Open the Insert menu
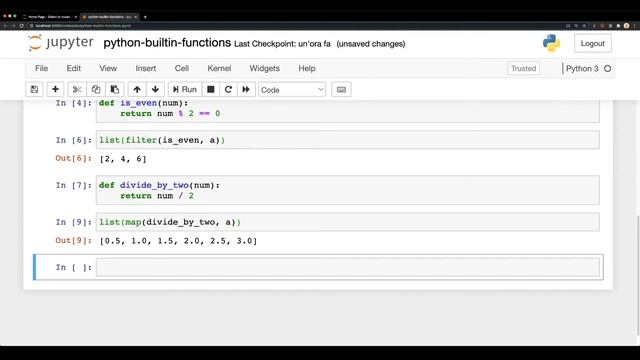Viewport: 640px width, 360px height. click(146, 68)
